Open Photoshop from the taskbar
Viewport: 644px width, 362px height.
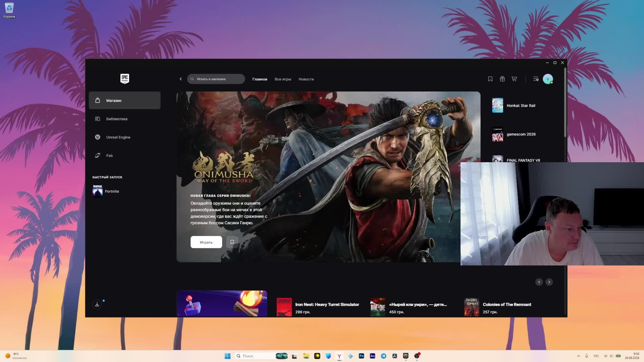tap(361, 356)
